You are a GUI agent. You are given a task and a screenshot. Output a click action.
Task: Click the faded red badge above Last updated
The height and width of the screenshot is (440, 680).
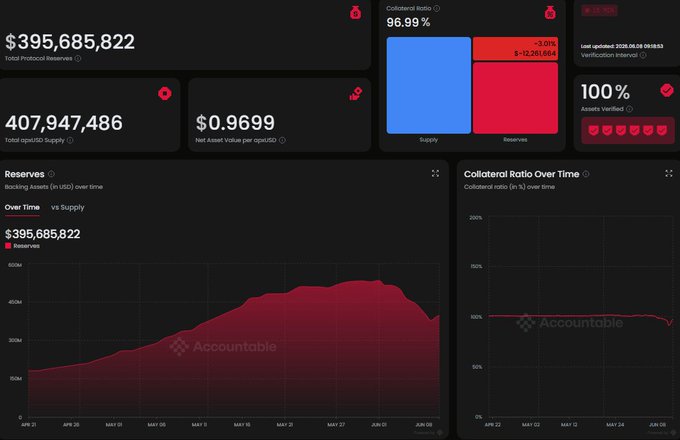599,10
